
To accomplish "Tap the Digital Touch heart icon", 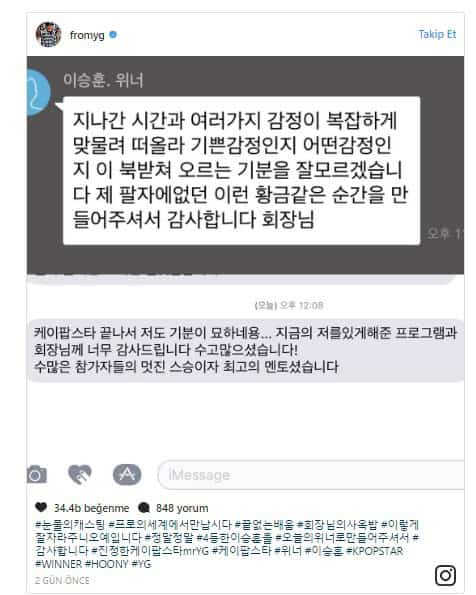I will [80, 474].
